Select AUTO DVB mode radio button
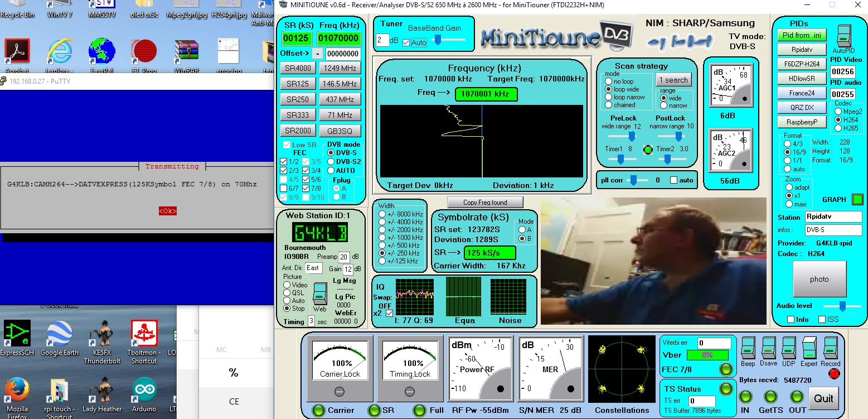The width and height of the screenshot is (868, 419). [x=331, y=170]
